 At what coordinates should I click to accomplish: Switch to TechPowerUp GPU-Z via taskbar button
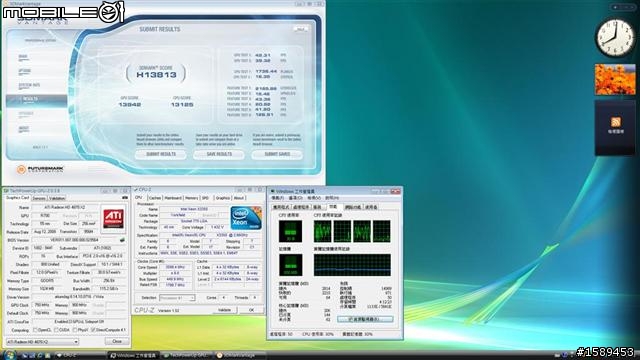[x=186, y=356]
